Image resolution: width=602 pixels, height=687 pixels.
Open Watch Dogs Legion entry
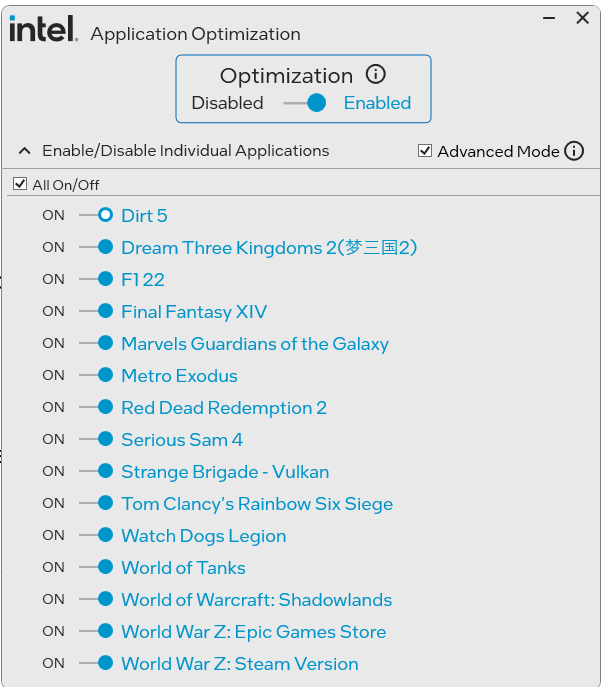click(203, 536)
